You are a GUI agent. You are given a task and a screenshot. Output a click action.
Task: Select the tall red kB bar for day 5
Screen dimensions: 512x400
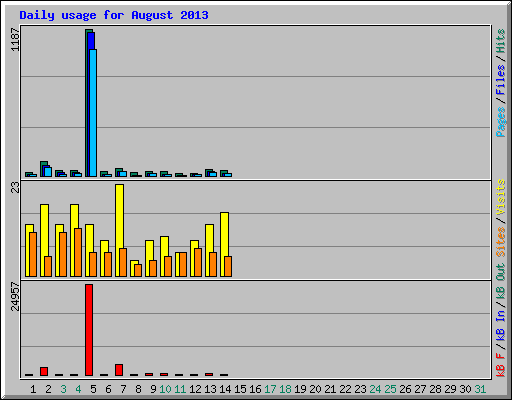pos(89,330)
